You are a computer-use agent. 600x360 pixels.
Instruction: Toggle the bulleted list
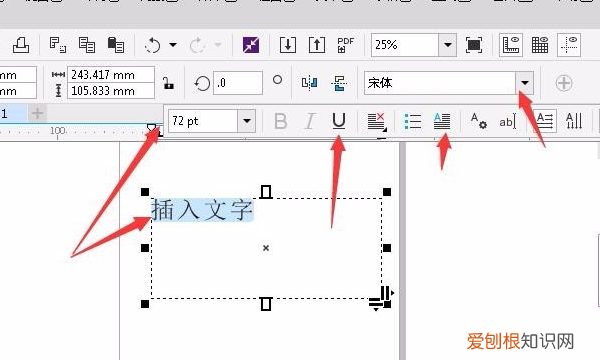pos(413,121)
